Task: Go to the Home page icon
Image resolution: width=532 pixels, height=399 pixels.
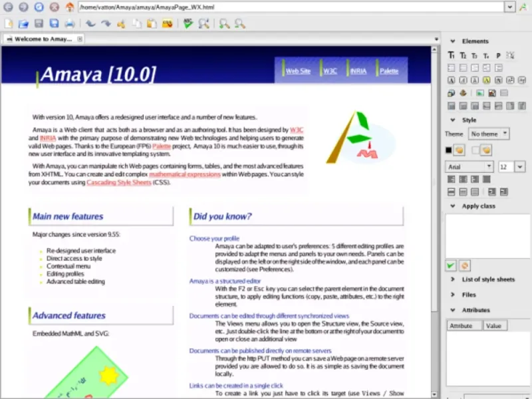Action: (70, 7)
